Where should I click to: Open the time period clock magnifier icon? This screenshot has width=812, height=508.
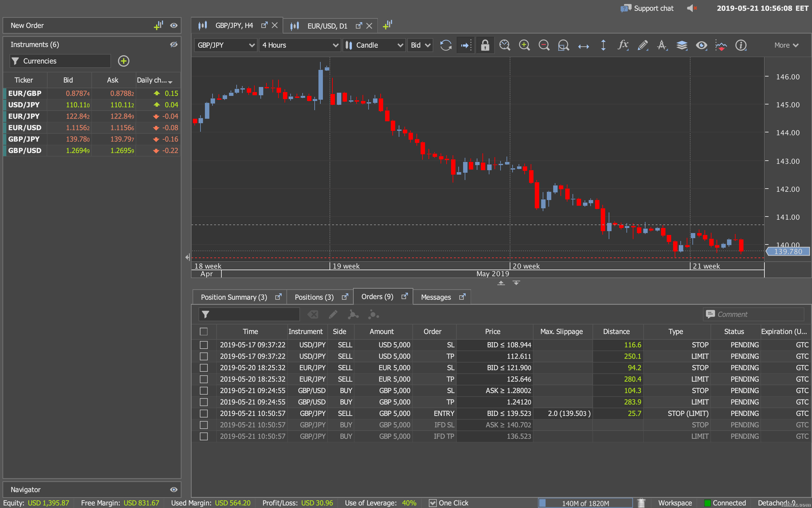(505, 45)
